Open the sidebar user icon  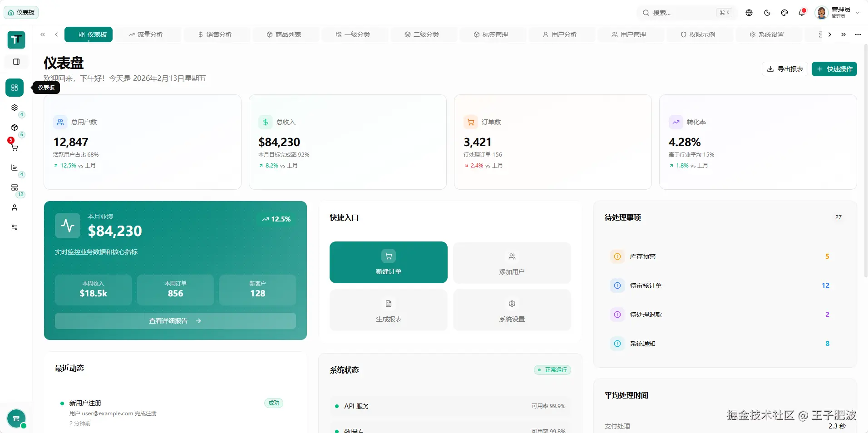pos(15,207)
